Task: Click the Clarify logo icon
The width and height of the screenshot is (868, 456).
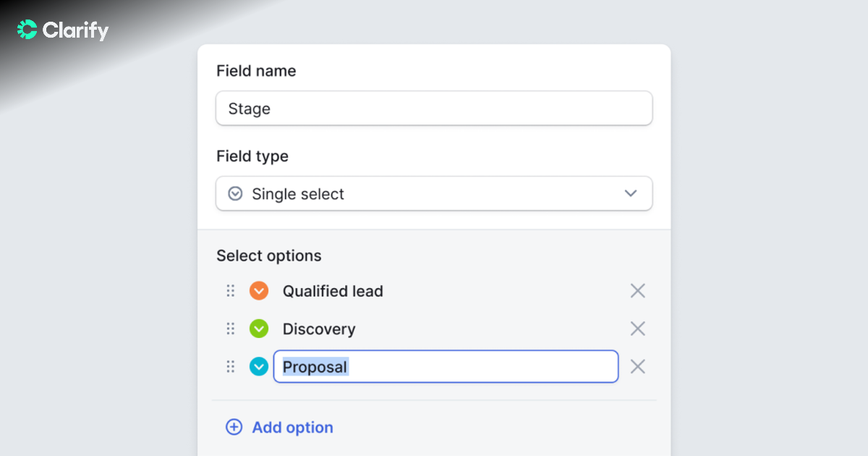Action: 26,30
